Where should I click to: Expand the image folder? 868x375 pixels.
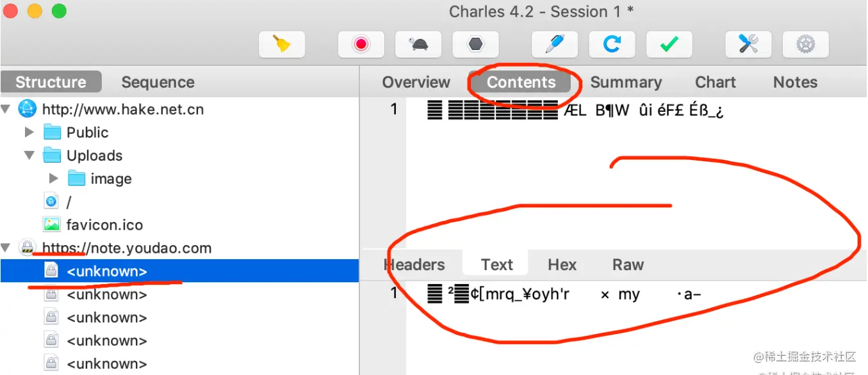pyautogui.click(x=54, y=179)
